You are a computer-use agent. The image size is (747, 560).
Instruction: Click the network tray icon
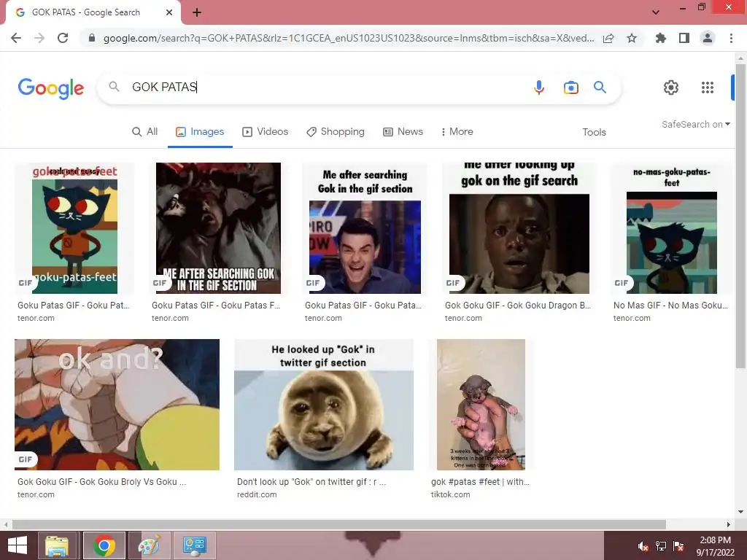(x=661, y=546)
